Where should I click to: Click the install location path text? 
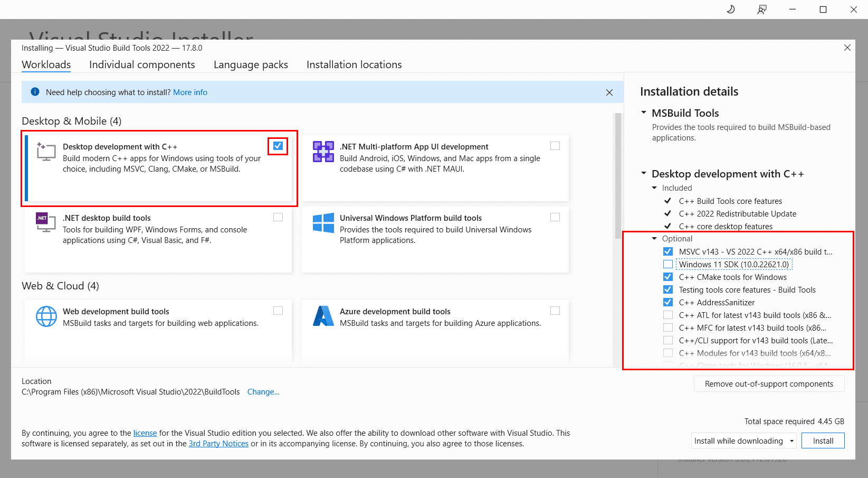coord(130,392)
